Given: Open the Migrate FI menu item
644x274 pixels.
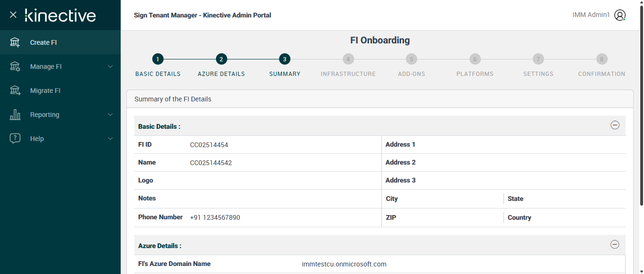Looking at the screenshot, I should point(45,91).
